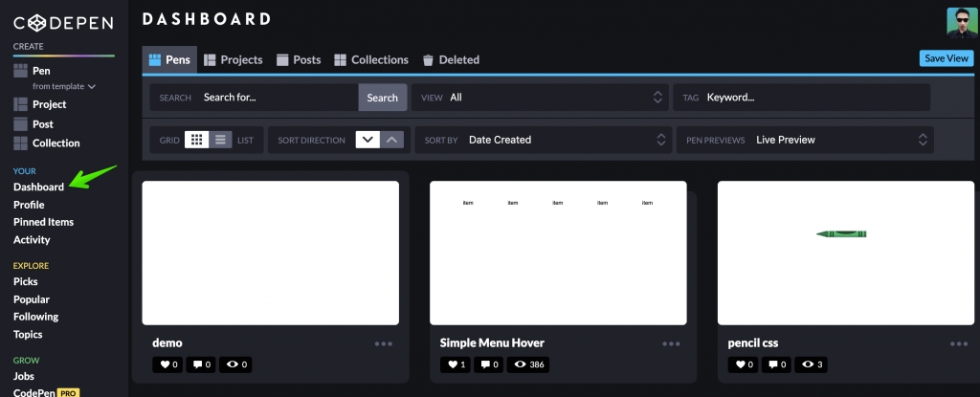Click the Pen icon under Create

point(22,72)
